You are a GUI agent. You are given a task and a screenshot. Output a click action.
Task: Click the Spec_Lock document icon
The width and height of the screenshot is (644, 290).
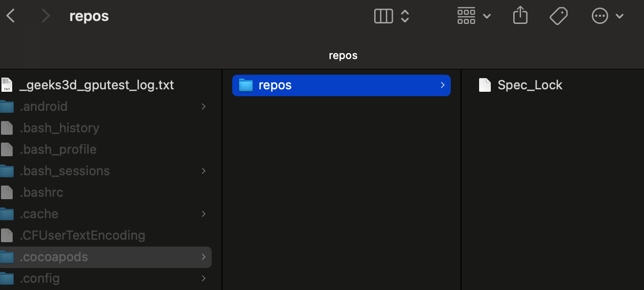point(484,85)
